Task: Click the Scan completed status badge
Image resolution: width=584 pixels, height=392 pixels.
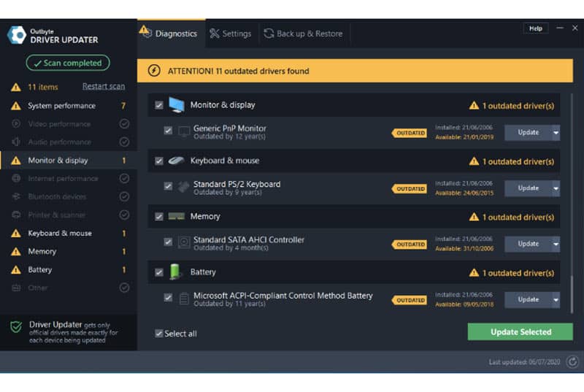Action: (x=68, y=63)
